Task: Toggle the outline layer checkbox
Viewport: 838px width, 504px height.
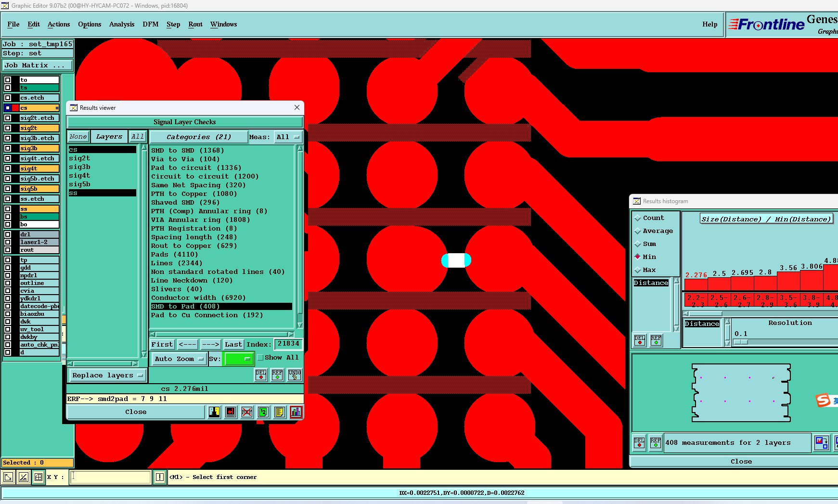Action: 8,283
